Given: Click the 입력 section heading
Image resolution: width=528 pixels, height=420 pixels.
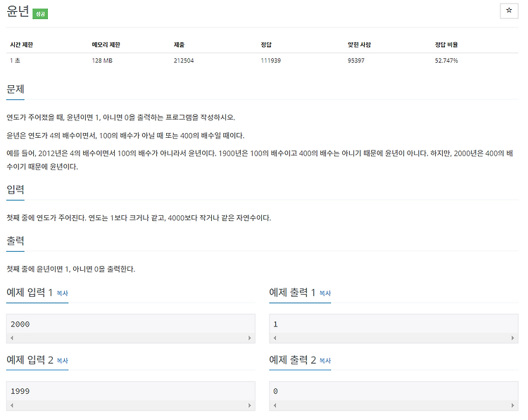Looking at the screenshot, I should 15,189.
